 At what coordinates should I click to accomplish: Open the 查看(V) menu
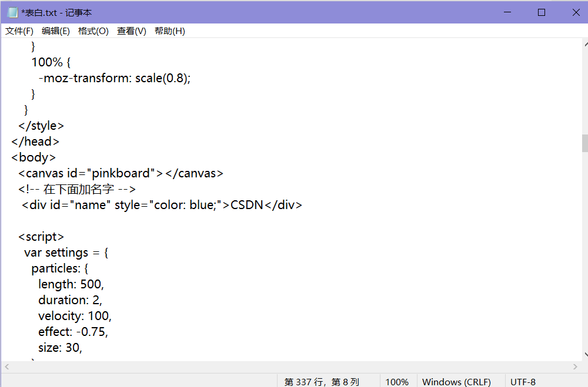coord(131,31)
